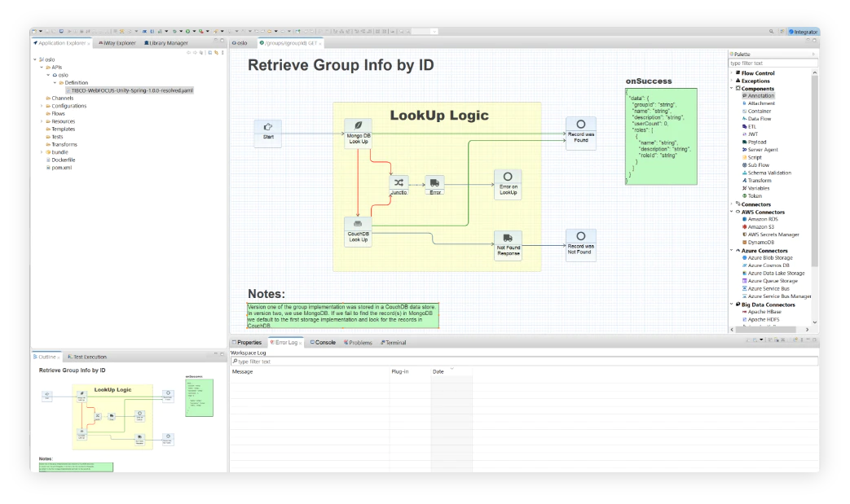Screen dimensions: 850x504
Task: Open the Problems tab
Action: (x=358, y=343)
